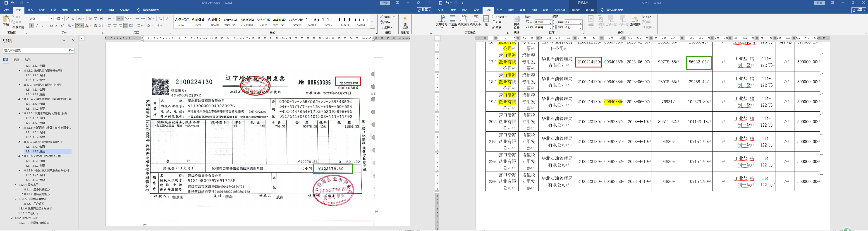Apply subscript formatting
The width and height of the screenshot is (868, 231).
pos(57,26)
